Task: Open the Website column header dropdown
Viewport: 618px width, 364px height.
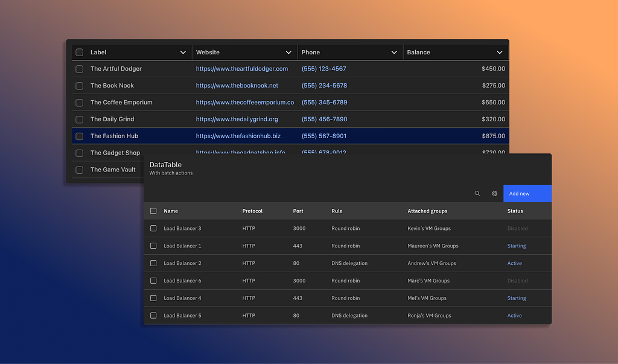Action: coord(288,53)
